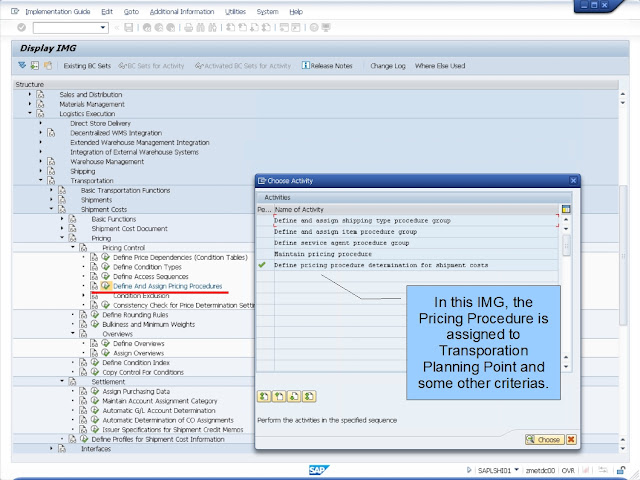Open the Goto menu
This screenshot has height=480, width=640.
coord(131,12)
